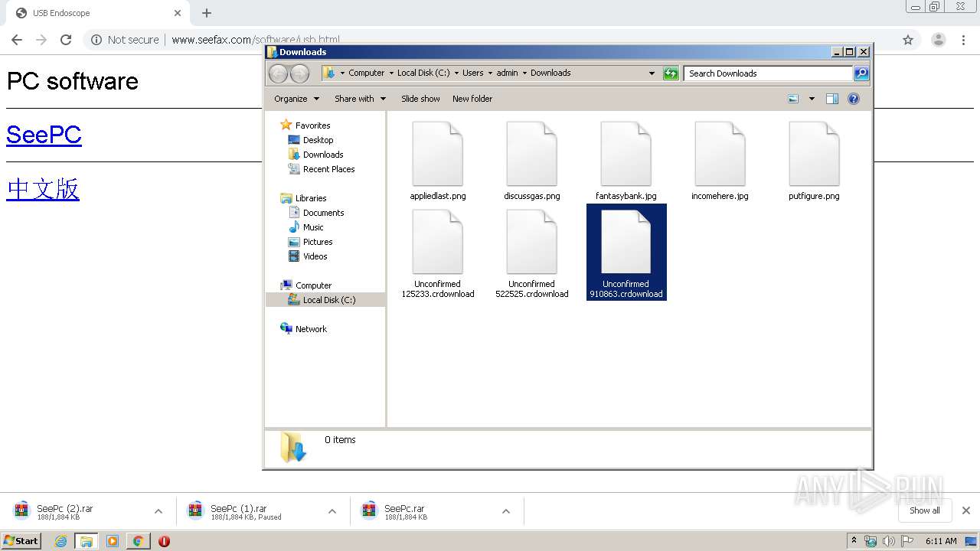Select Recent Places in navigation pane
980x551 pixels.
click(x=328, y=169)
